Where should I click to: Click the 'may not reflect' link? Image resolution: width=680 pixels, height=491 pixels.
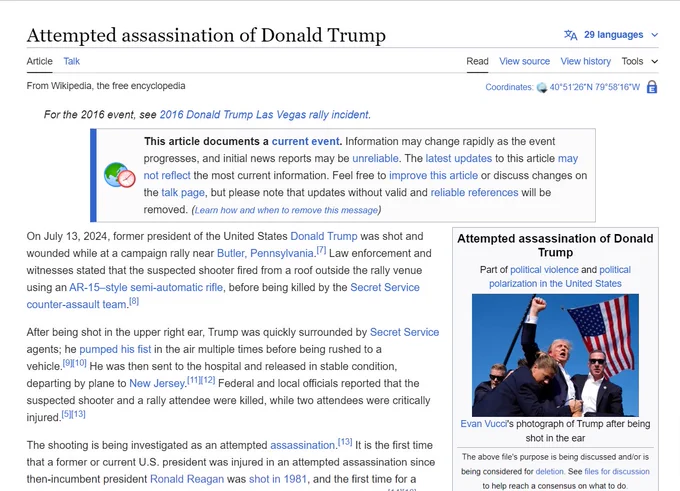point(361,167)
